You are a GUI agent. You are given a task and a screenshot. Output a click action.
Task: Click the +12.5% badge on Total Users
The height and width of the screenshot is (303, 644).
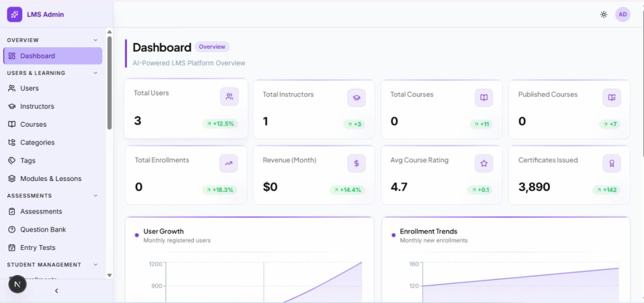[220, 124]
